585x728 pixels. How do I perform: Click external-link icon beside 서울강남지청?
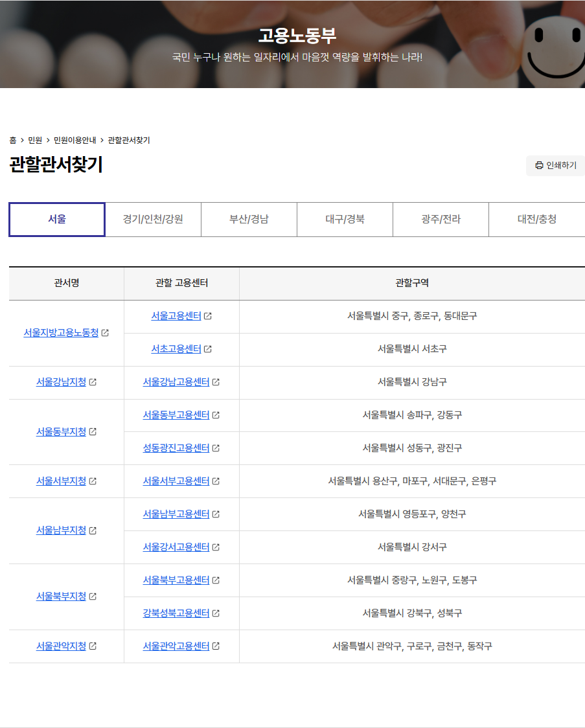pos(94,382)
